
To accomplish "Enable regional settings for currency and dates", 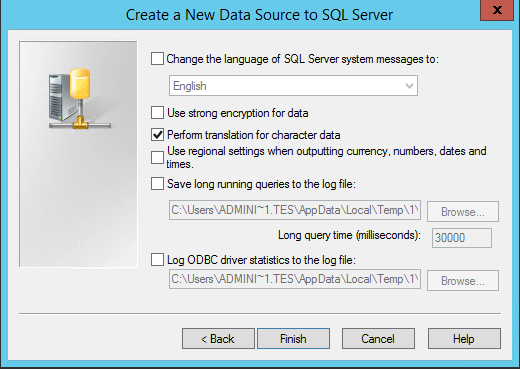I will click(x=157, y=157).
